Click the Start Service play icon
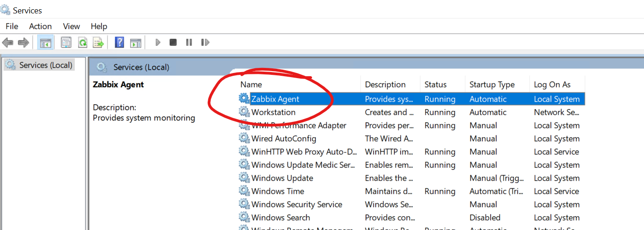Screen dimensions: 644x230 click(x=158, y=42)
